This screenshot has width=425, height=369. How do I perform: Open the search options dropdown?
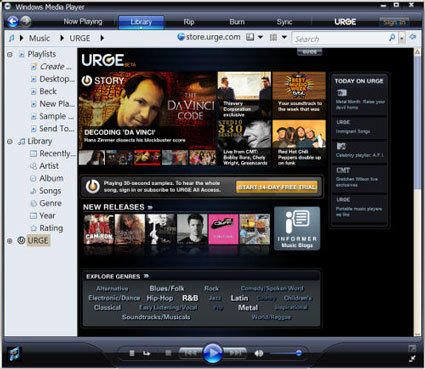(x=402, y=38)
